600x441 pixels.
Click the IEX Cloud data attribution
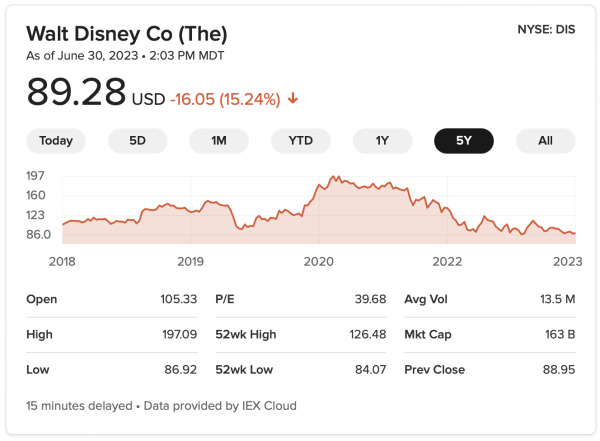point(266,406)
